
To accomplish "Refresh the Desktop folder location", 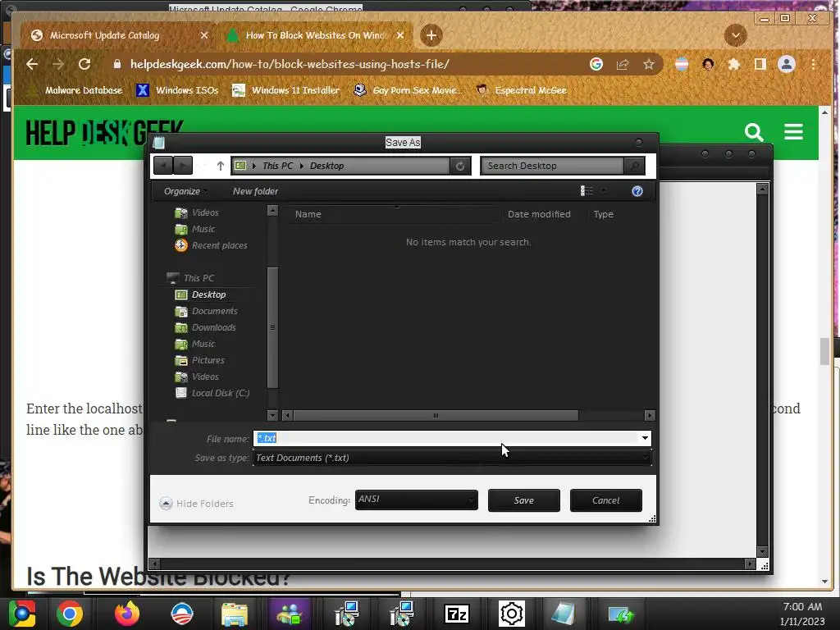I will point(460,166).
